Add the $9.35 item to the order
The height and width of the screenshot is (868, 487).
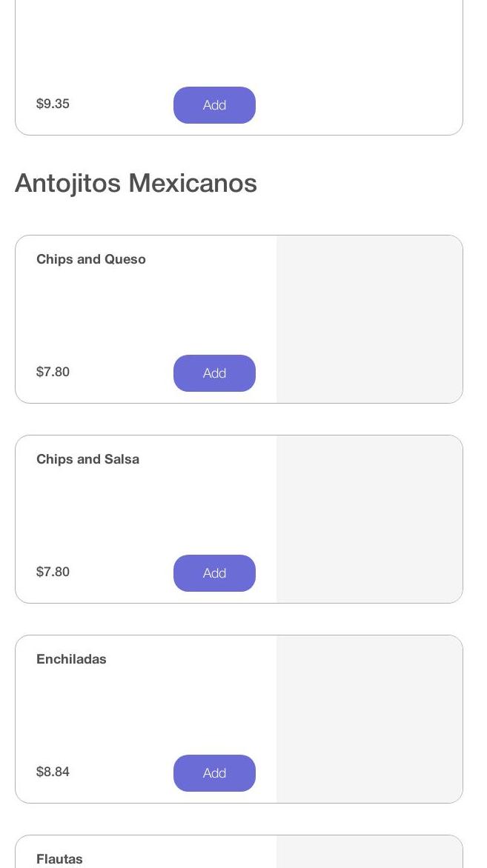[214, 105]
